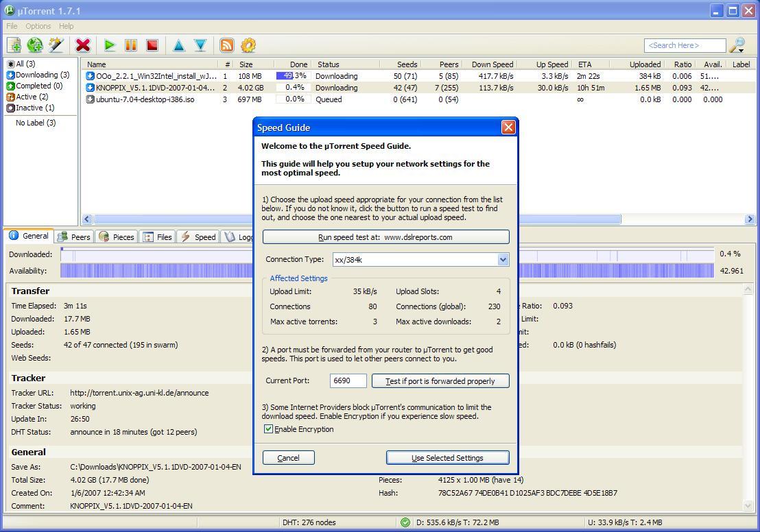Open the Add Torrent from URL tool

tap(34, 45)
